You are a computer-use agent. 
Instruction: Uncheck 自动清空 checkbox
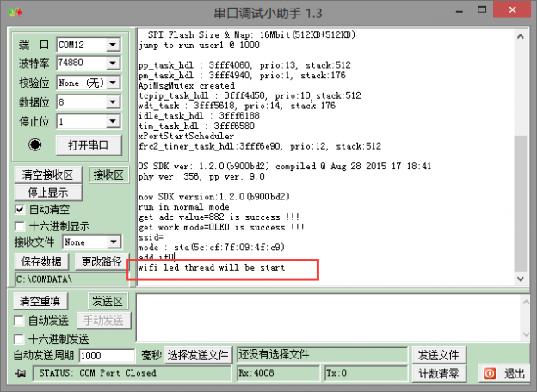tap(20, 209)
